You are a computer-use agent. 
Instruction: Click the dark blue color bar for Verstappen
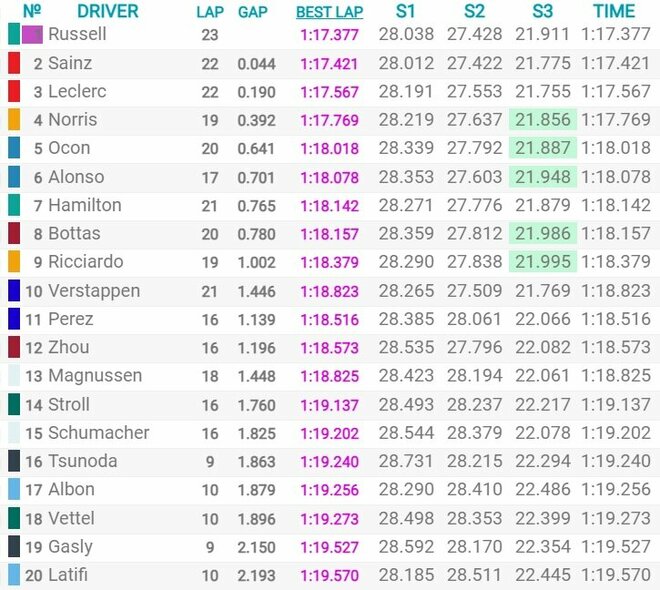tap(14, 292)
